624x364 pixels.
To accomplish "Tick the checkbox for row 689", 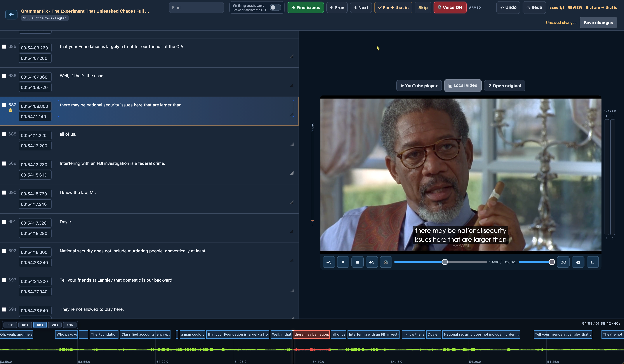I will tap(4, 163).
